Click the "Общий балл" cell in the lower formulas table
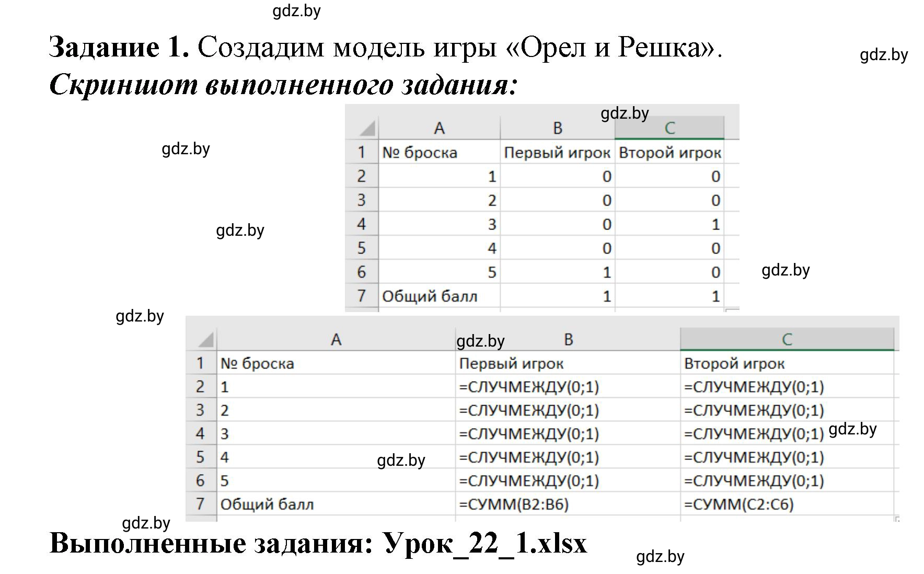Screen dimensions: 924x574 click(336, 504)
